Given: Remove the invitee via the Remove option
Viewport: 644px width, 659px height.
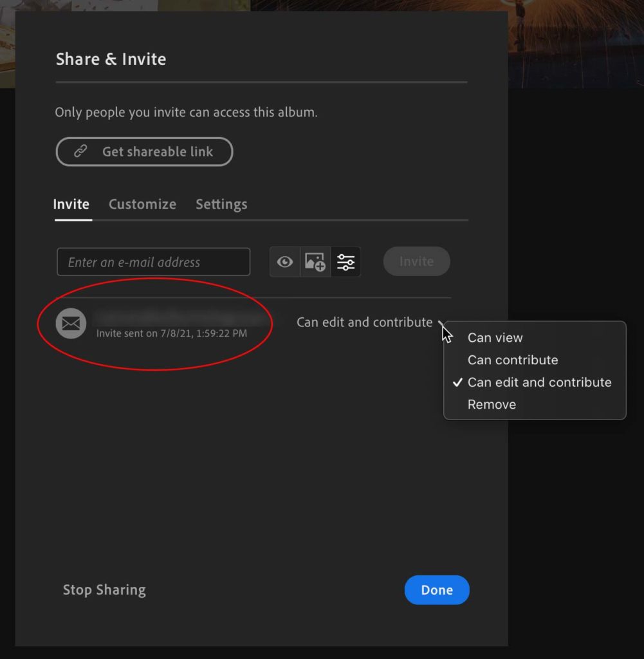Looking at the screenshot, I should tap(492, 405).
